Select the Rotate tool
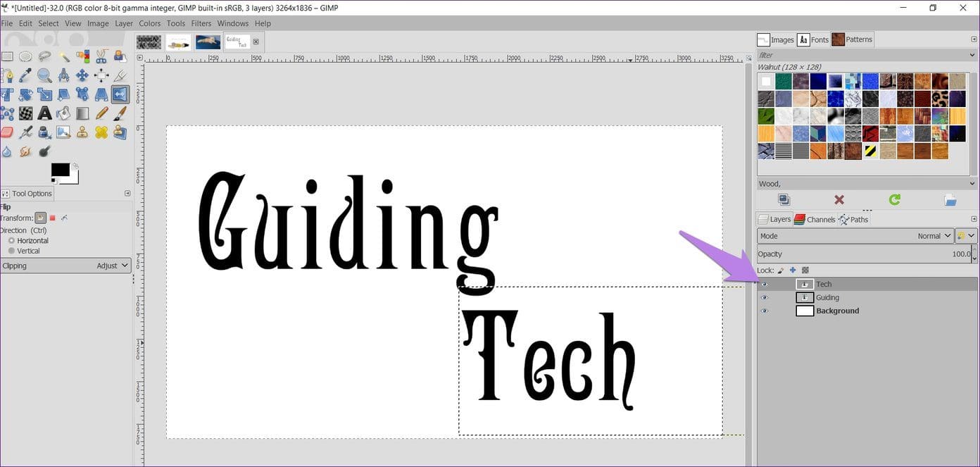The image size is (980, 467). click(26, 94)
